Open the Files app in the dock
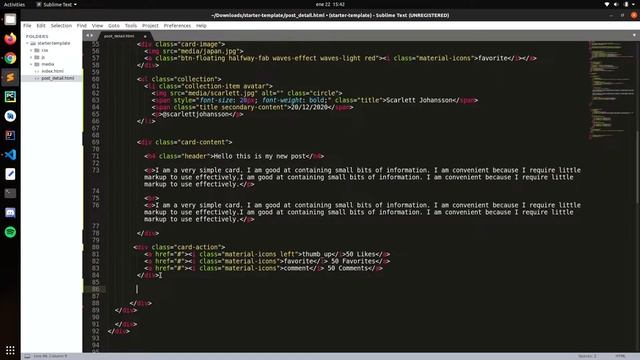The image size is (640, 360). point(10,19)
